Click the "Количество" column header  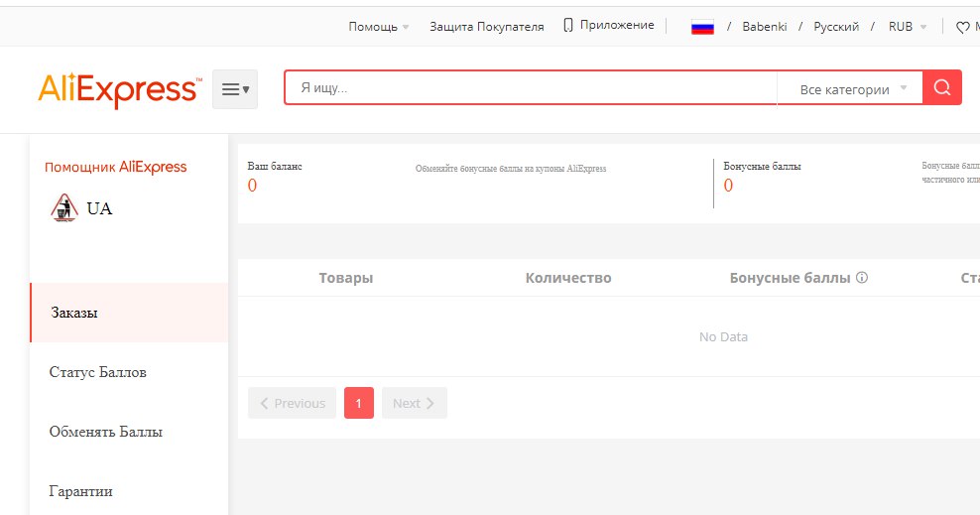point(568,278)
